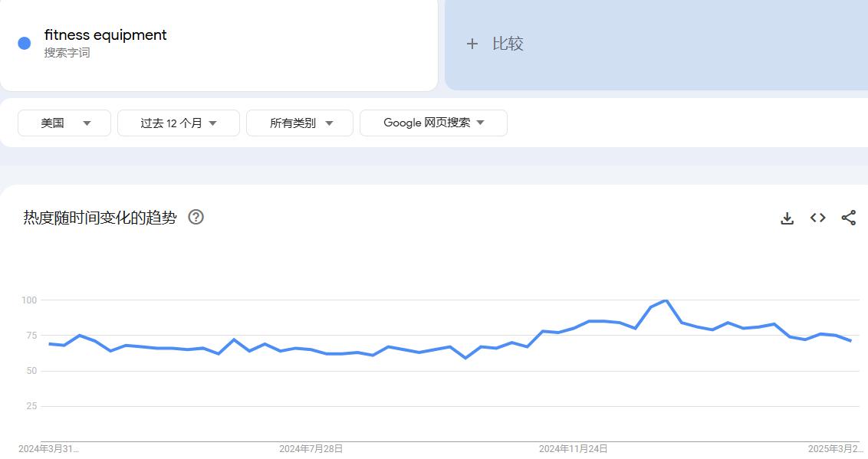Expand the 过去 12 个月 time range selector
This screenshot has height=459, width=868.
pyautogui.click(x=178, y=123)
